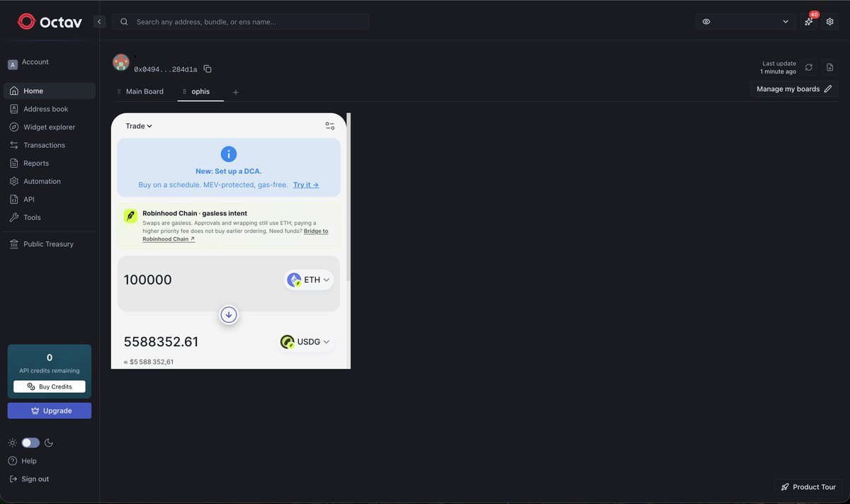Screen dimensions: 850x504
Task: Click the wallet avatar thumbnail
Action: click(x=121, y=62)
